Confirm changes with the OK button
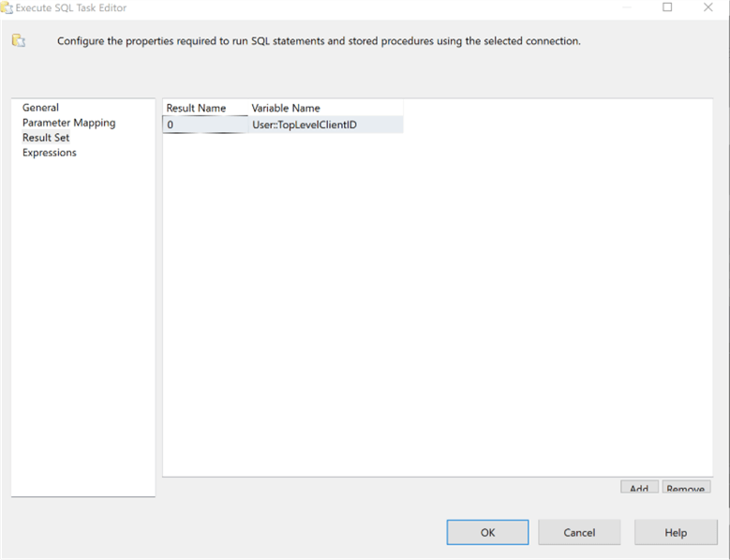Viewport: 730px width, 560px height. pyautogui.click(x=487, y=533)
